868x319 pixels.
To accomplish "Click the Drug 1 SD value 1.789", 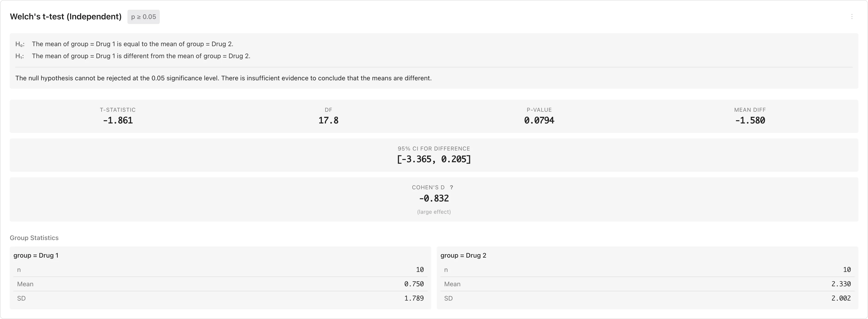I will tap(414, 298).
